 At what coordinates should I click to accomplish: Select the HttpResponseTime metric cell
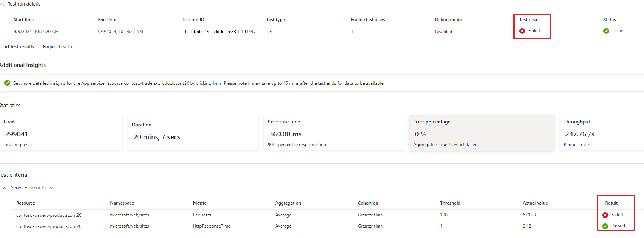212,226
